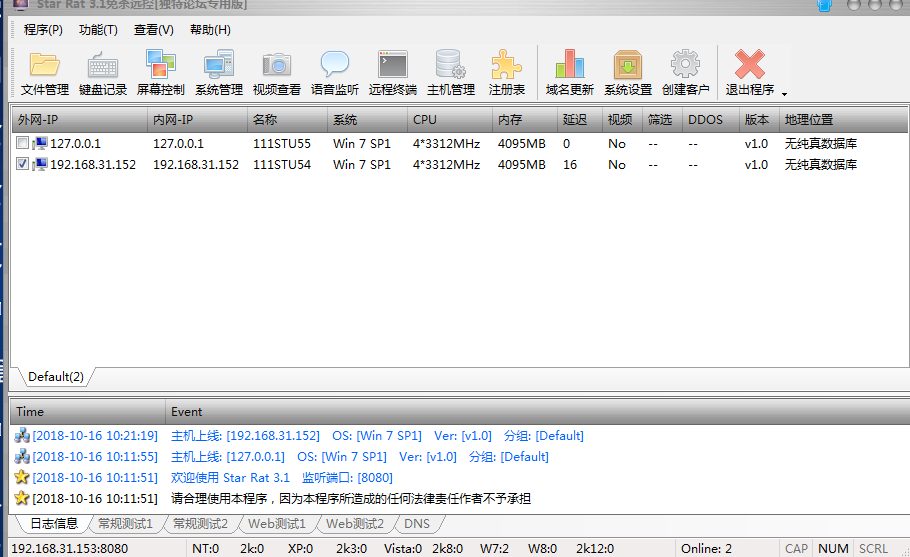Switch to the 日志信息 tab

pyautogui.click(x=53, y=523)
